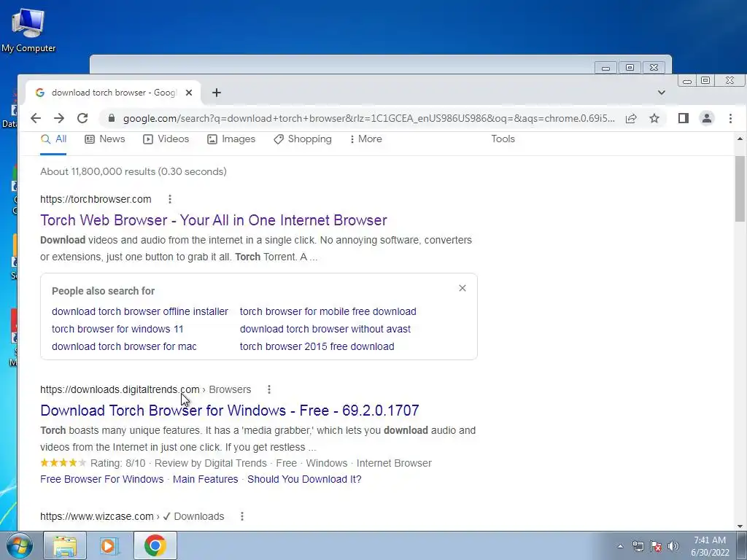Click the padlock site info icon
This screenshot has width=747, height=560.
pyautogui.click(x=112, y=118)
